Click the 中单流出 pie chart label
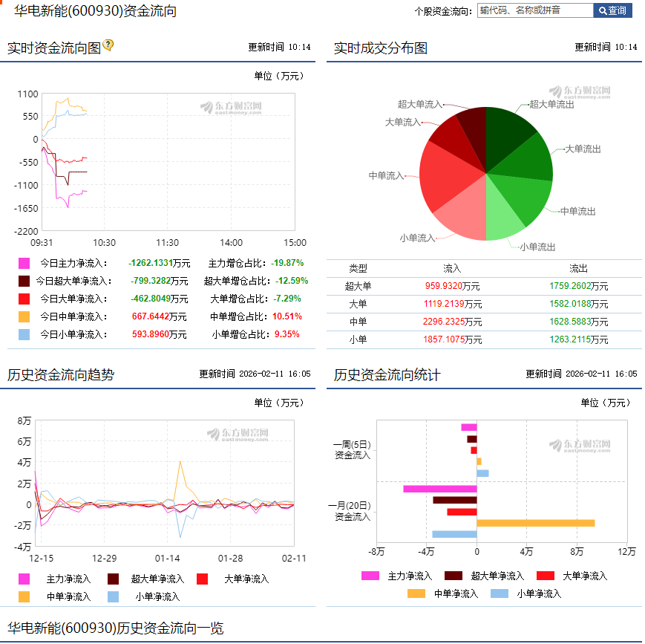Screen dimensions: 645x644 577,211
